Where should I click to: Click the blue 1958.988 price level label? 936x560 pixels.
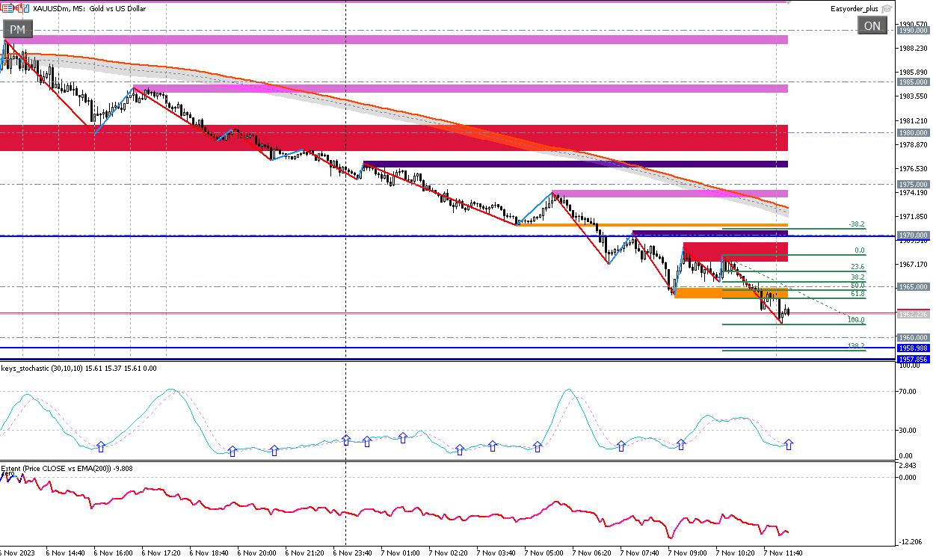click(913, 348)
